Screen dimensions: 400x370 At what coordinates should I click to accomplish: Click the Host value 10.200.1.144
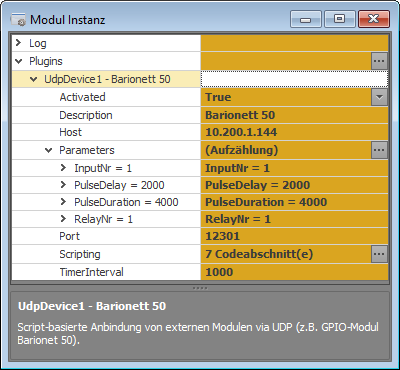pyautogui.click(x=241, y=132)
